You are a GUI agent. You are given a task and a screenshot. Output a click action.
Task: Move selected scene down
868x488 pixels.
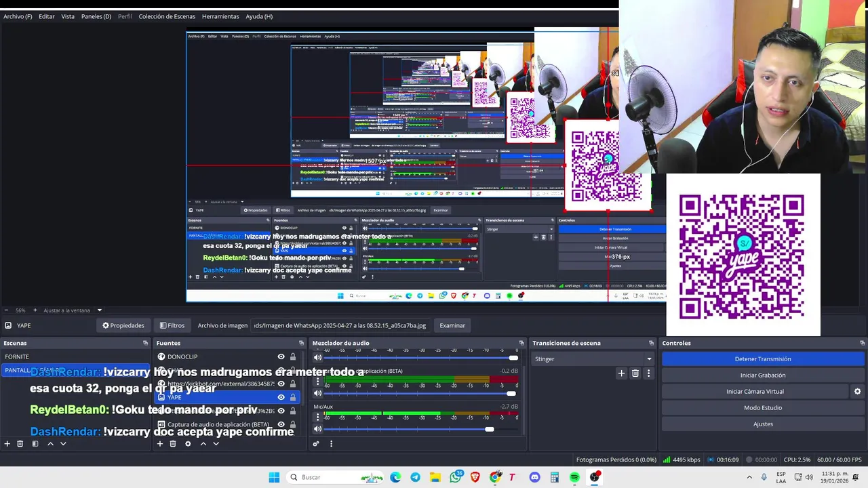pyautogui.click(x=63, y=444)
